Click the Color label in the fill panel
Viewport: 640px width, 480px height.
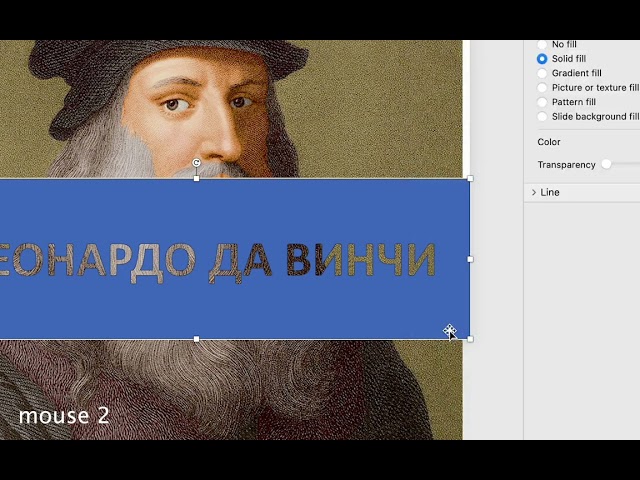point(549,142)
